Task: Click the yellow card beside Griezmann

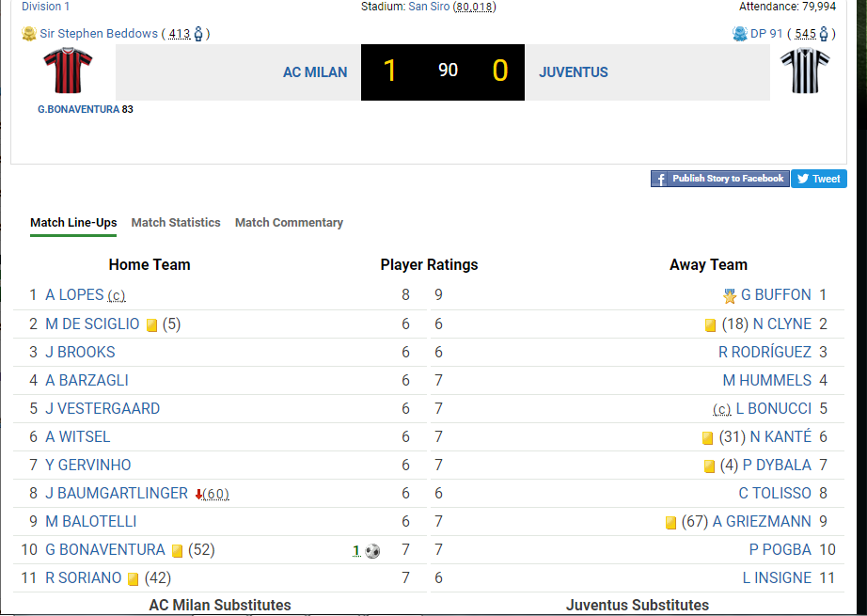Action: [671, 523]
